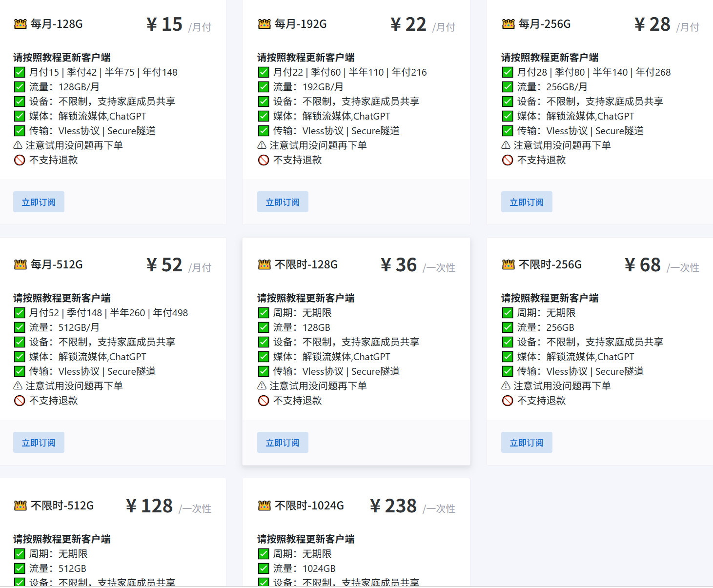The width and height of the screenshot is (713, 588).
Task: Click the 流量: 1024GB line
Action: tap(305, 568)
